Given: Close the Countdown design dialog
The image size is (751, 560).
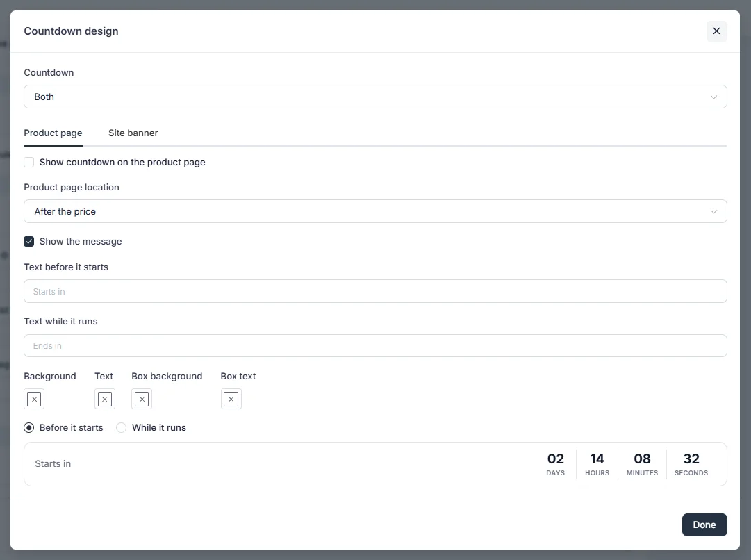Looking at the screenshot, I should click(716, 31).
